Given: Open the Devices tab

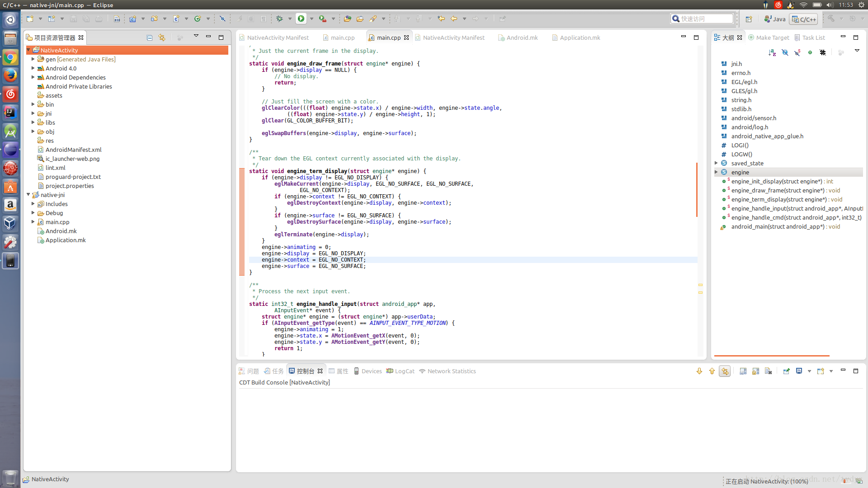Looking at the screenshot, I should click(x=368, y=371).
